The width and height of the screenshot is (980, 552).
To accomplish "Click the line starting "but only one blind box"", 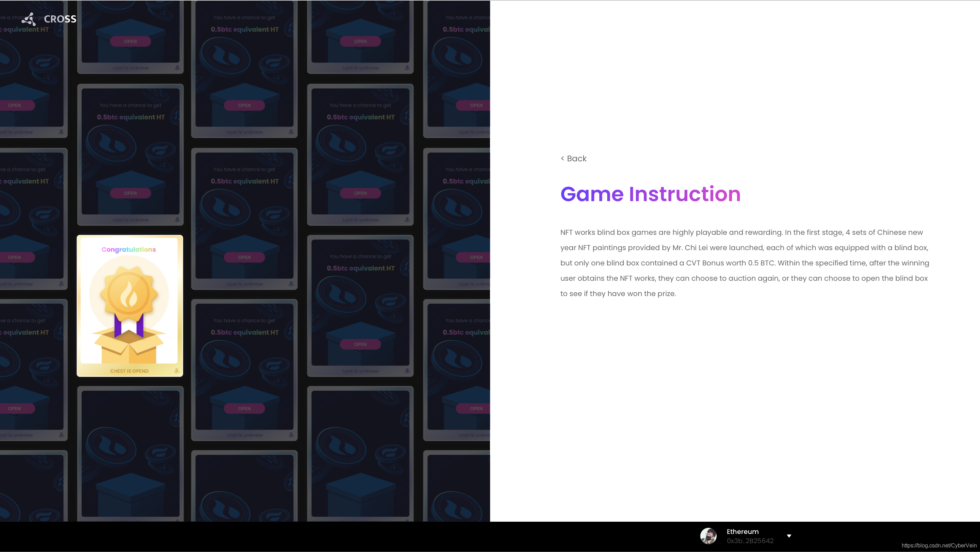I will 745,263.
